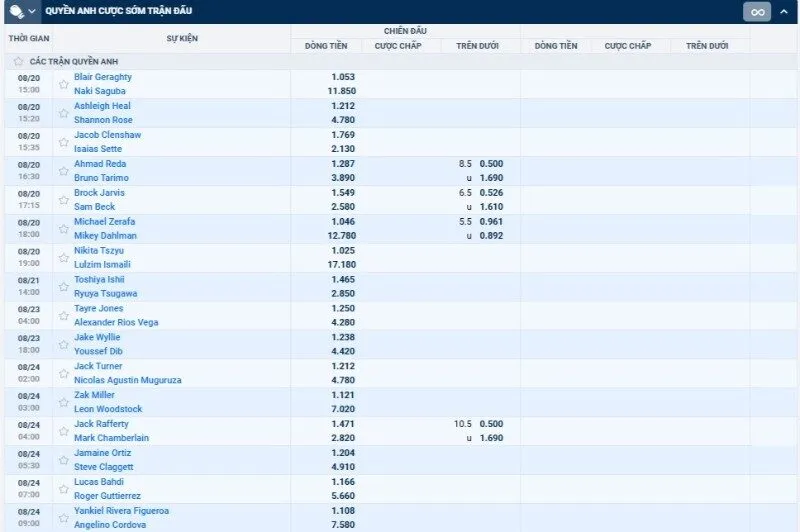
Task: Collapse the boxing early-odds panel with up arrow
Action: click(x=784, y=12)
